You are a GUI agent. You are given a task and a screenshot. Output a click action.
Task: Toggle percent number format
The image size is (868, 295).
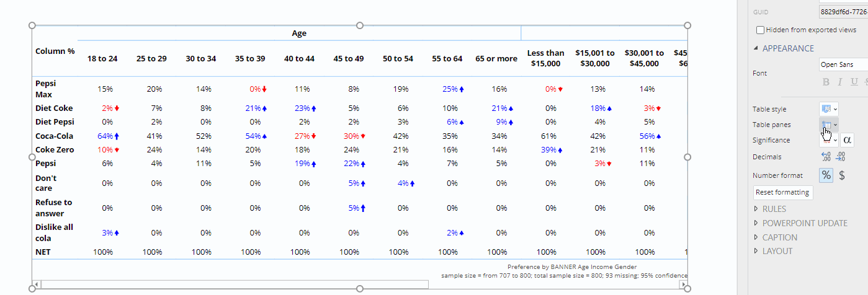pos(826,175)
